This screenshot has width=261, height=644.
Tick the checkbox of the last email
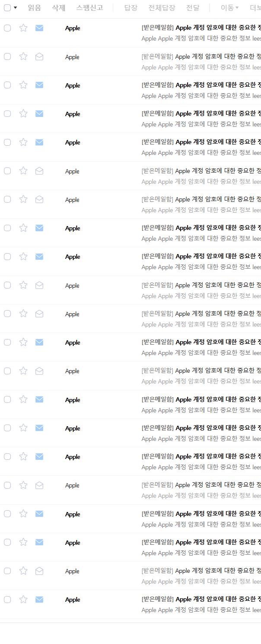pyautogui.click(x=7, y=600)
